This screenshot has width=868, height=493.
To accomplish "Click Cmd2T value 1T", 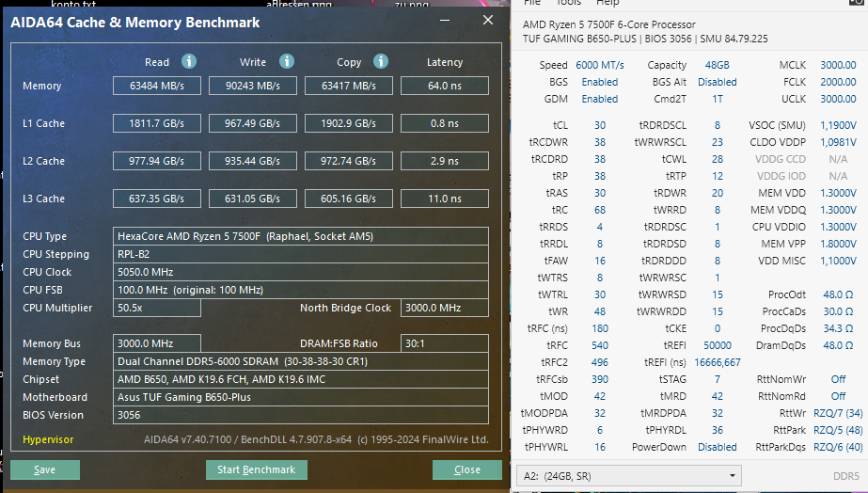I will [x=717, y=99].
